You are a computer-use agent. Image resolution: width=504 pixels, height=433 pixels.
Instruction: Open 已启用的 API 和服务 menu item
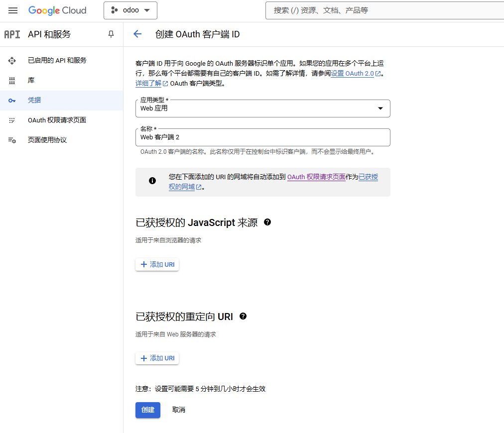(61, 60)
